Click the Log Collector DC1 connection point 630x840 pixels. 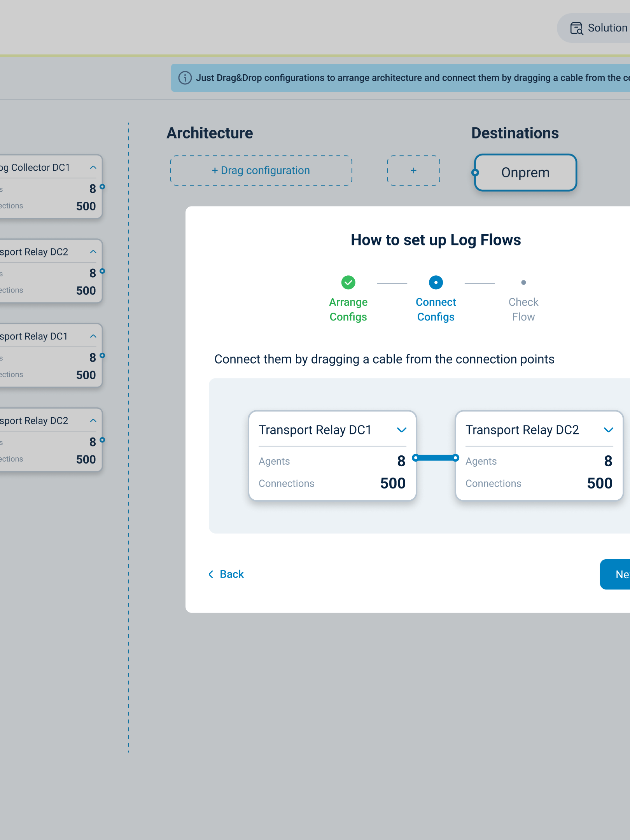pyautogui.click(x=102, y=187)
